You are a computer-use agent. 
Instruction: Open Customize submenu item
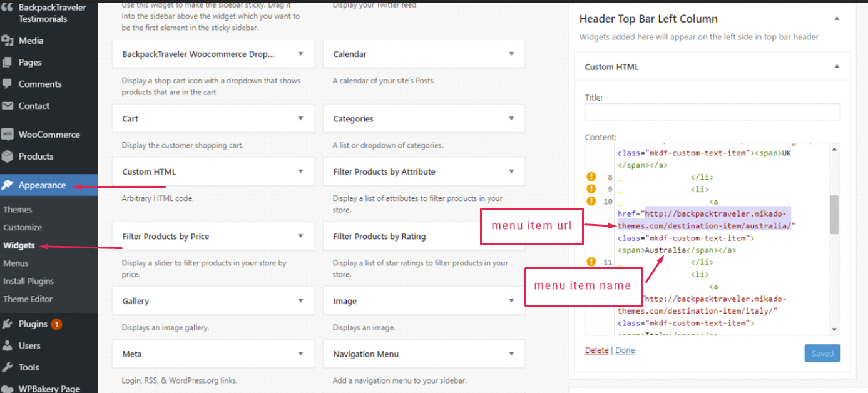23,227
